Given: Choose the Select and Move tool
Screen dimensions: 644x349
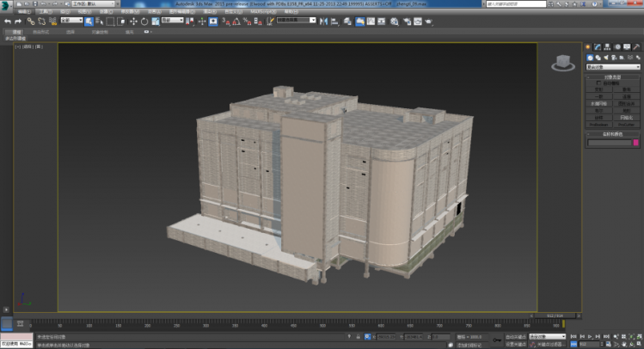Looking at the screenshot, I should pos(133,21).
